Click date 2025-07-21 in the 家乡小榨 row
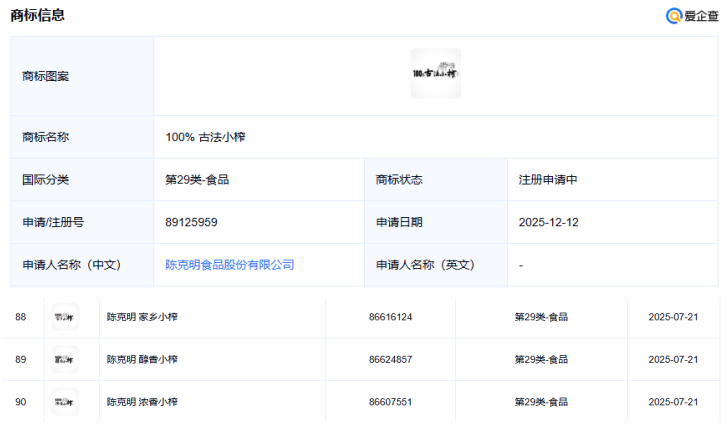 coord(673,317)
